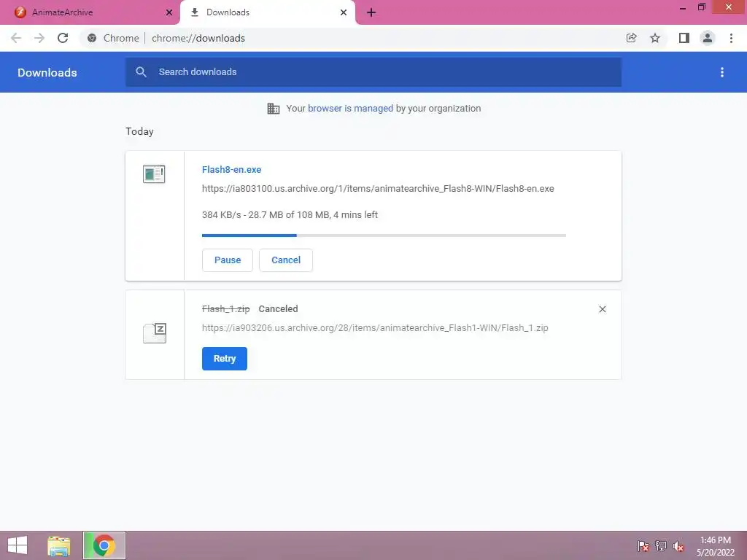Image resolution: width=747 pixels, height=560 pixels.
Task: Open a new browser tab
Action: [371, 12]
